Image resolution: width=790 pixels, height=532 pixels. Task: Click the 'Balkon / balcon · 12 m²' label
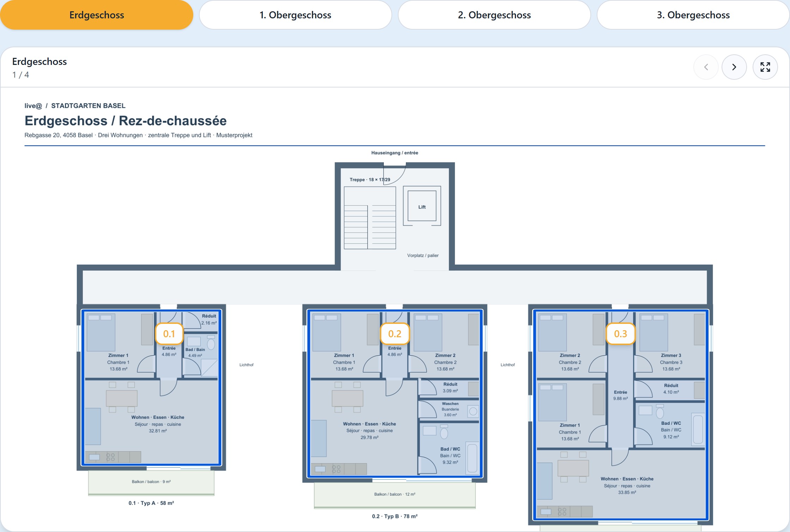point(395,494)
